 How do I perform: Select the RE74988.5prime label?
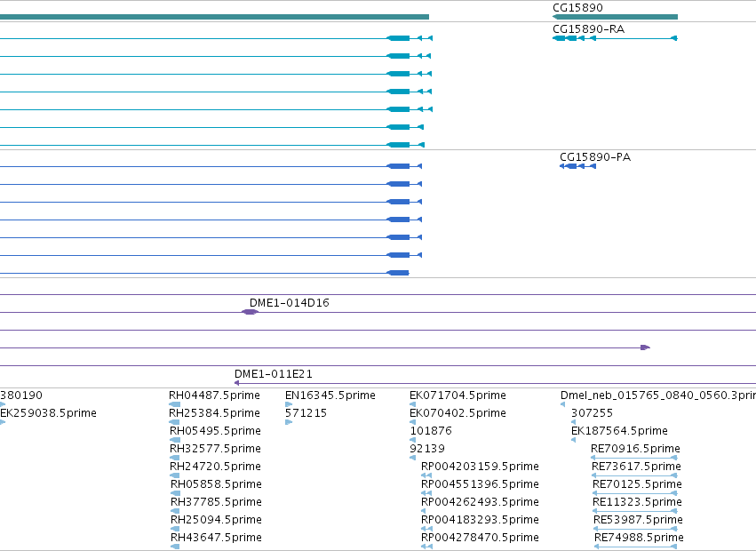click(639, 537)
